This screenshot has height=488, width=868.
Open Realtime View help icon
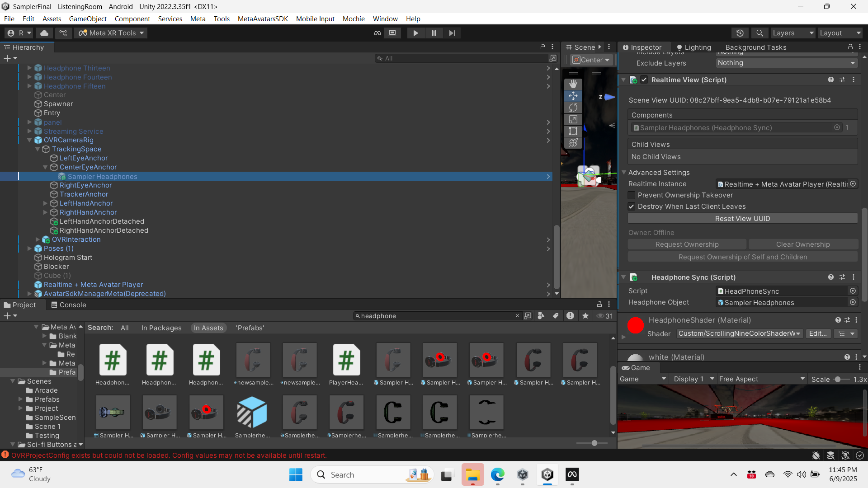(831, 80)
